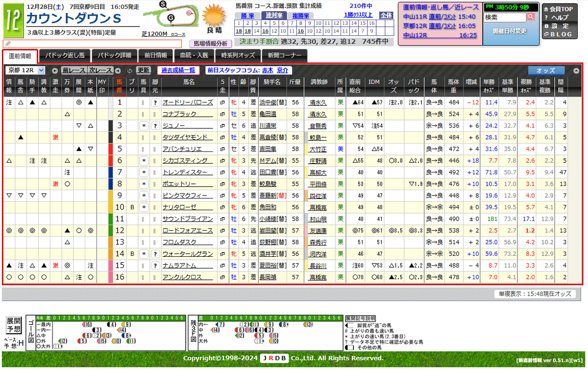Click the back arrow icon before 前レース
588x370 pixels.
click(55, 70)
